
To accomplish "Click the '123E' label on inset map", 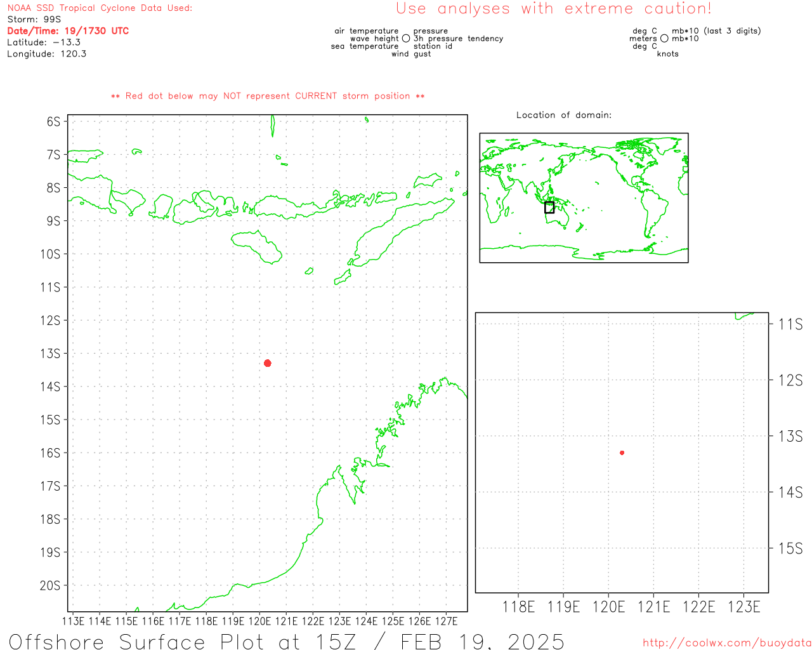I will [743, 607].
